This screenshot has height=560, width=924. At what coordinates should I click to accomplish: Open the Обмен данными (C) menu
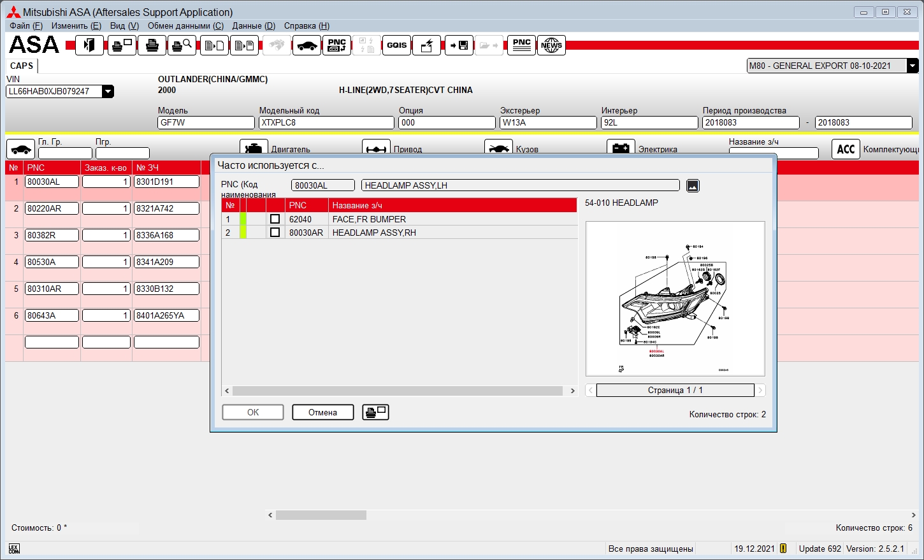pos(185,25)
